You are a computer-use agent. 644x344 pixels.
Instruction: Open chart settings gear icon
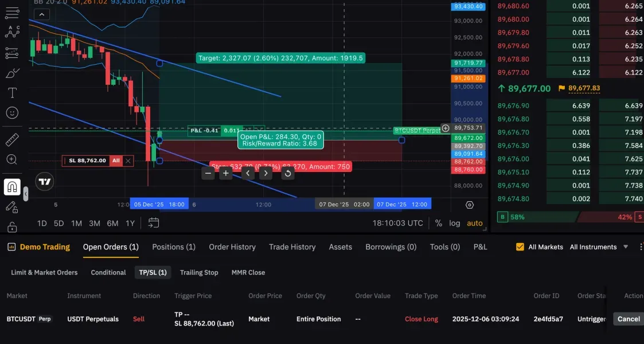point(470,205)
